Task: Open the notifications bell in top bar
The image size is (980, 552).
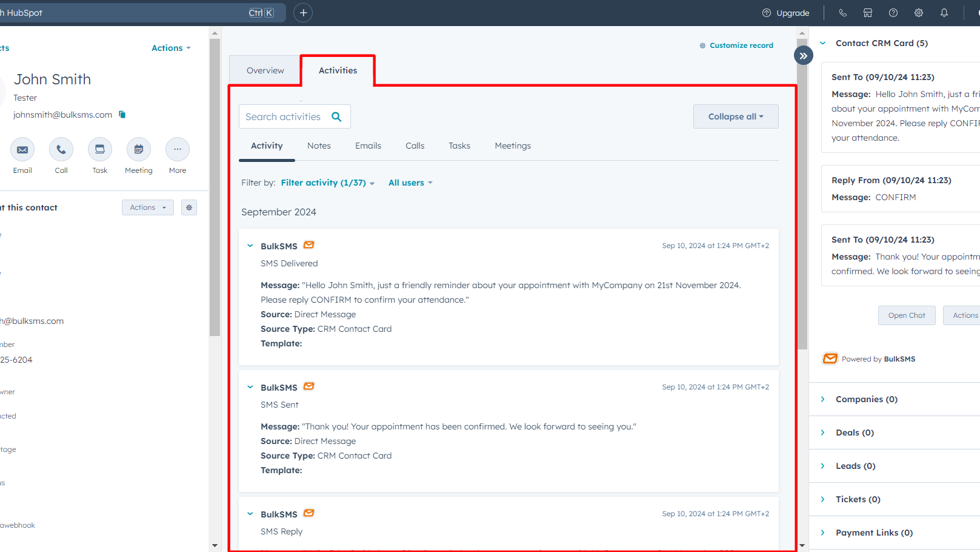Action: [944, 13]
